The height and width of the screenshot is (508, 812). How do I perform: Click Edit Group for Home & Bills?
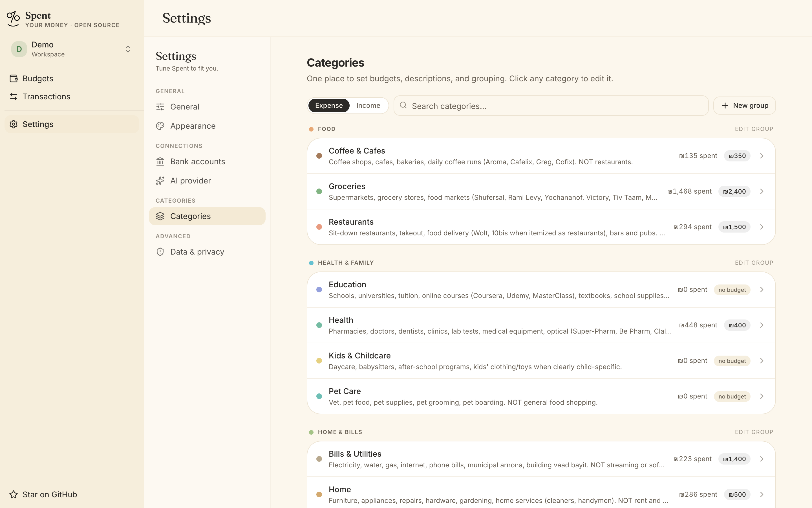coord(754,432)
